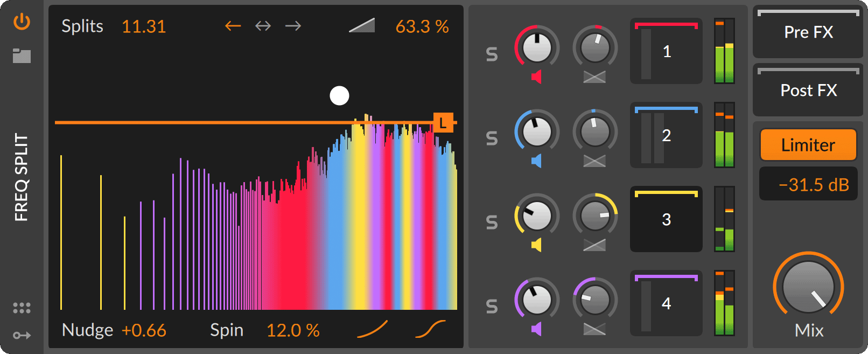Image resolution: width=868 pixels, height=354 pixels.
Task: Select the gentle curve shape icon
Action: click(372, 329)
